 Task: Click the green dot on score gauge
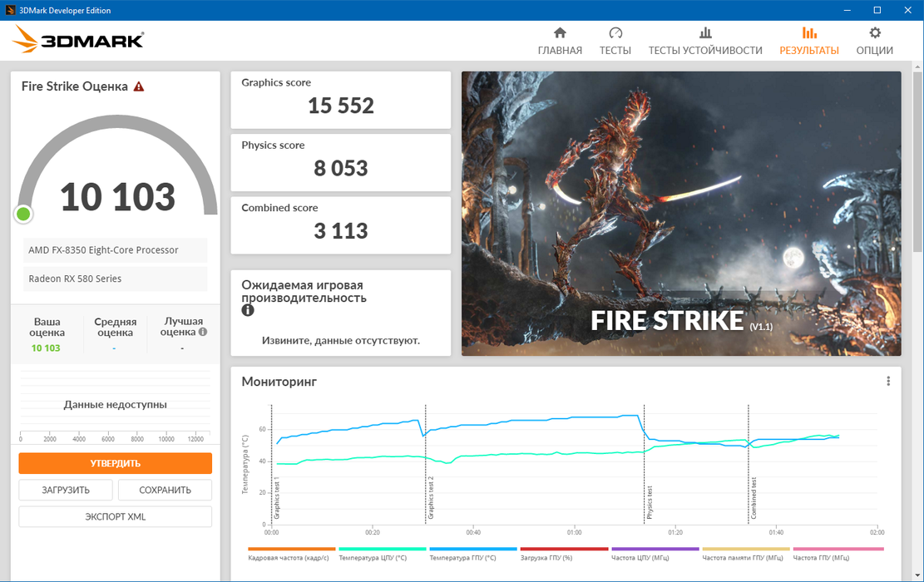tap(23, 214)
